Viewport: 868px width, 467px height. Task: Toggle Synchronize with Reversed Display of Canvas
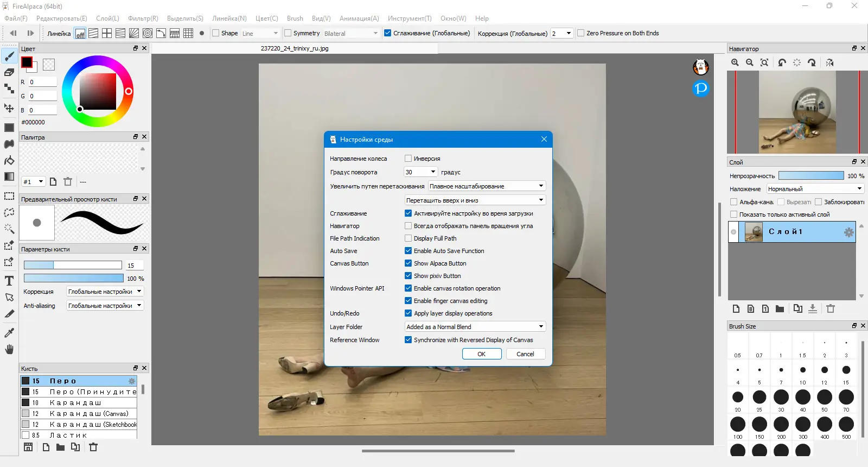(408, 340)
